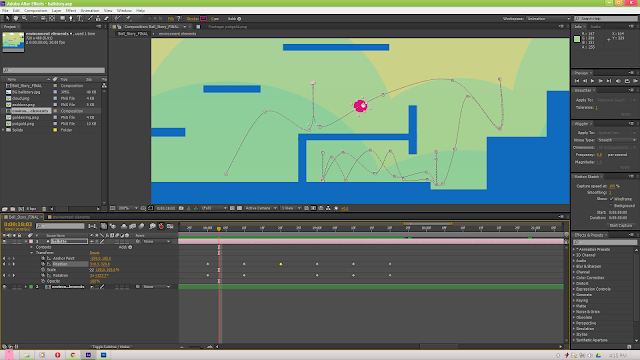Click Toggle Switches / Modes button

(111, 347)
